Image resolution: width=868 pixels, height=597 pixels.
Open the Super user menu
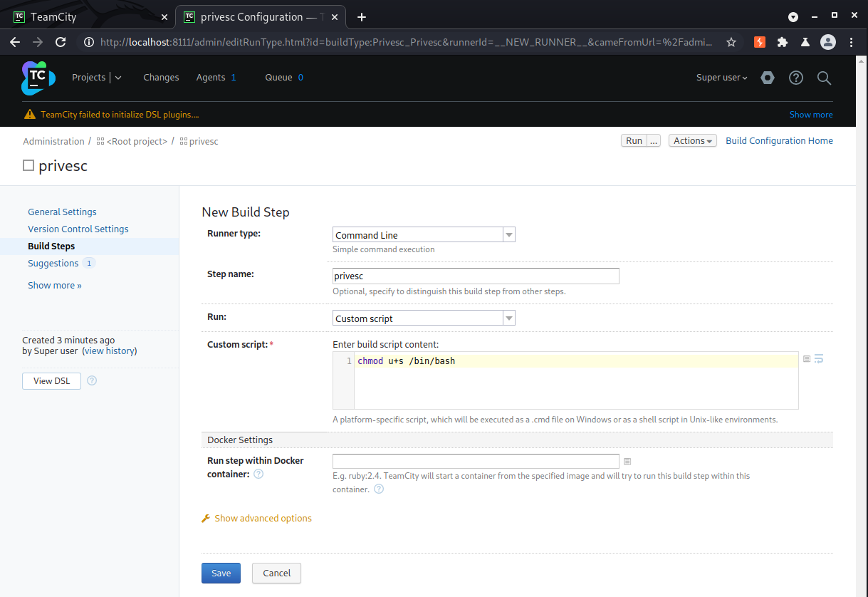[x=721, y=78]
